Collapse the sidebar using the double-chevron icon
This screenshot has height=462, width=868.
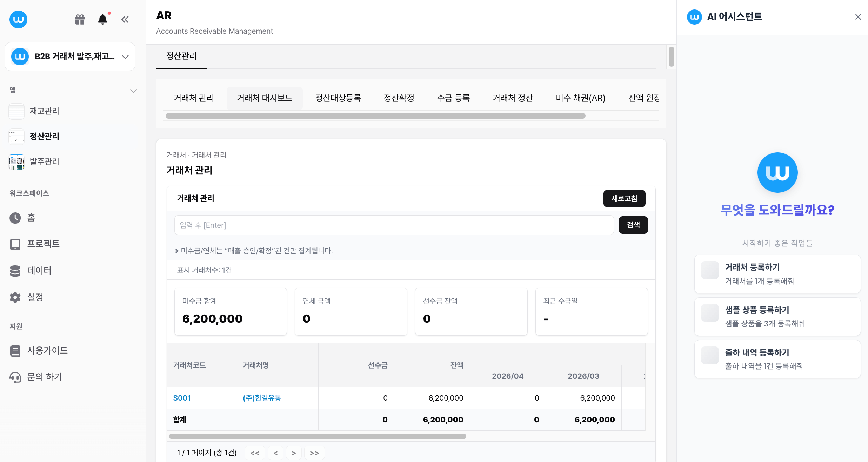(x=125, y=19)
